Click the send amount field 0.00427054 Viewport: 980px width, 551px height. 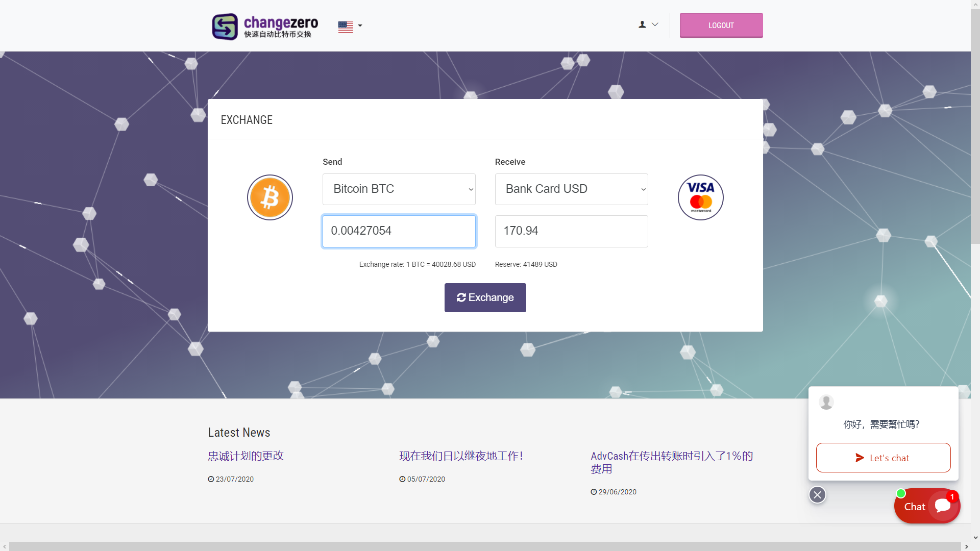coord(399,231)
